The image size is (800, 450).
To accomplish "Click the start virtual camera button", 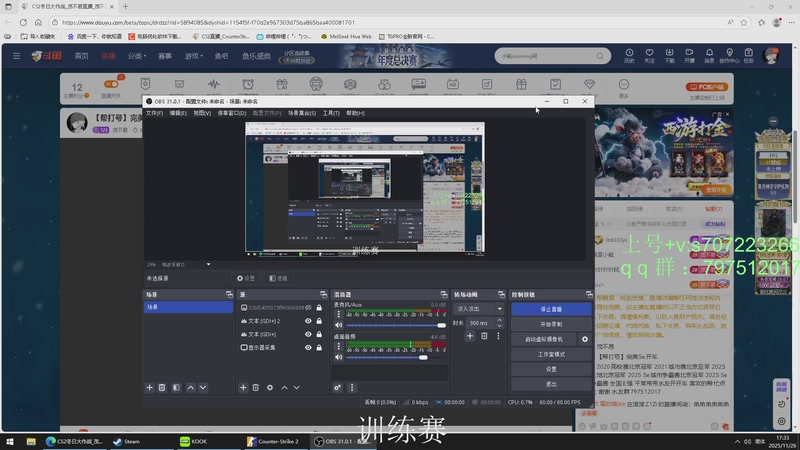I will 544,339.
